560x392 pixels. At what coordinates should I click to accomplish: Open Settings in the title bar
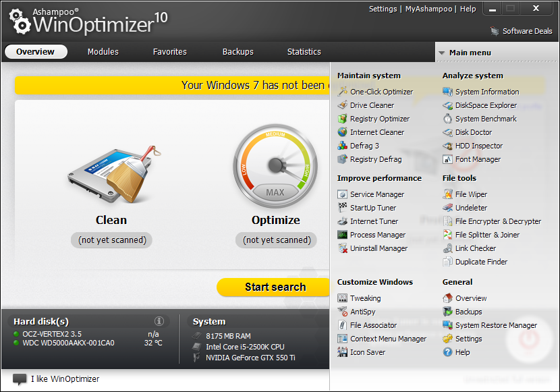383,9
